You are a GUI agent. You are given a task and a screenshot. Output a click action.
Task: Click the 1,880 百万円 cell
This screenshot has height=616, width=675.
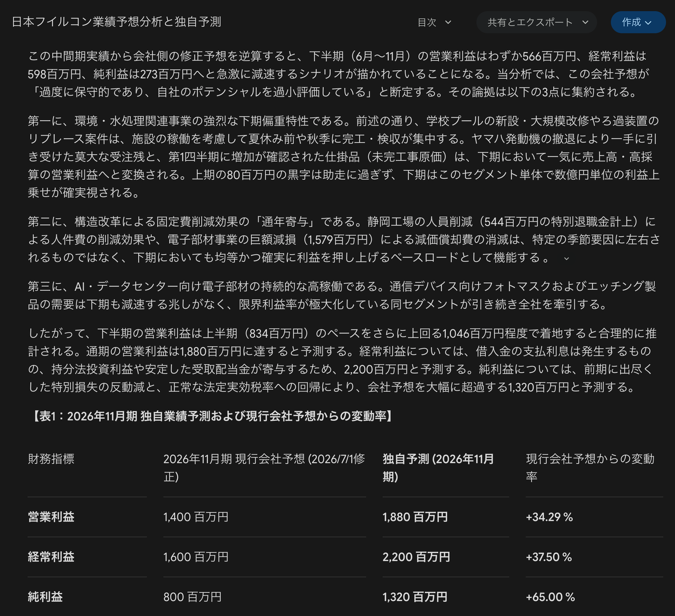tap(415, 517)
